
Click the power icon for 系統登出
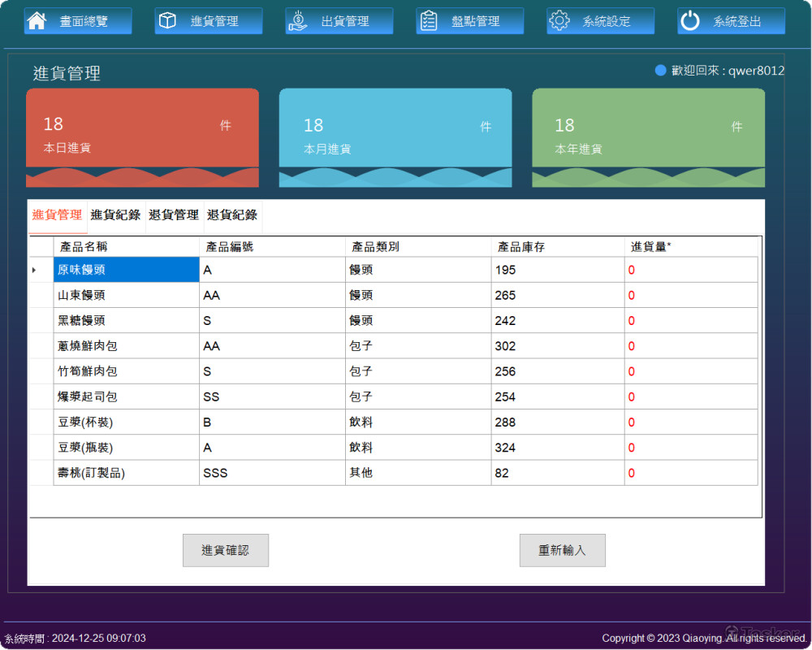tap(690, 21)
